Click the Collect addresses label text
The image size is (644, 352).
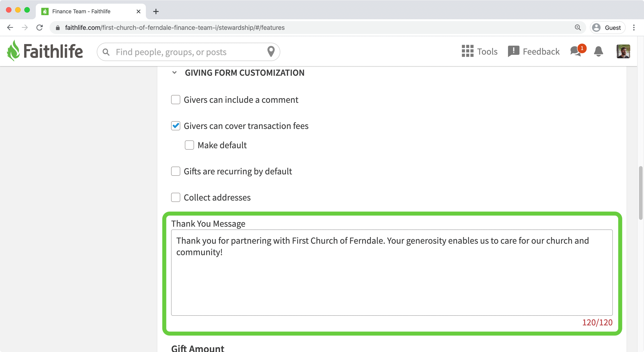point(217,197)
